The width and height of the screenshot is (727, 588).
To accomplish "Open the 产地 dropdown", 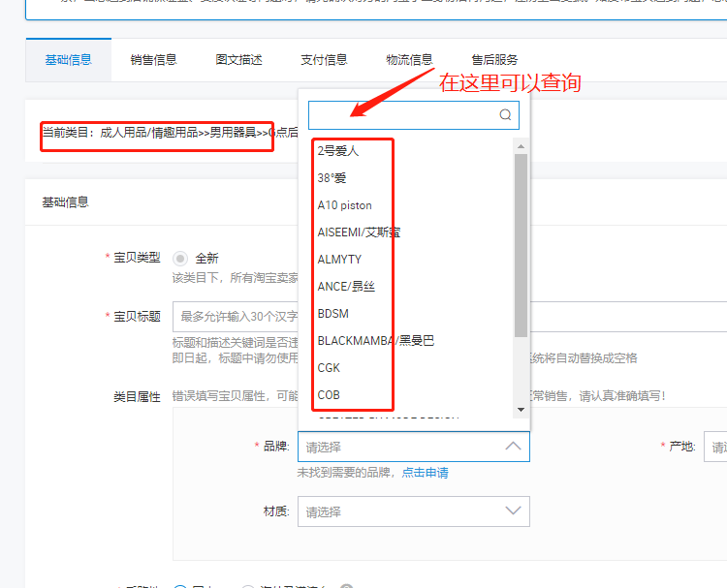I will coord(715,447).
